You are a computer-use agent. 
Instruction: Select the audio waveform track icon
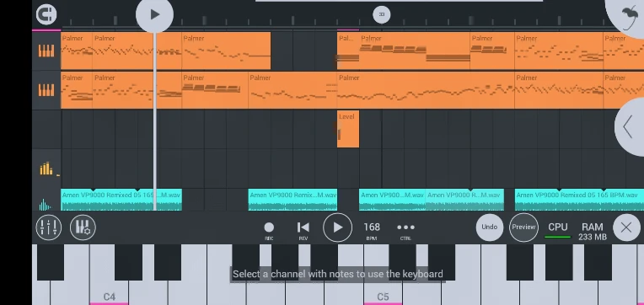46,204
